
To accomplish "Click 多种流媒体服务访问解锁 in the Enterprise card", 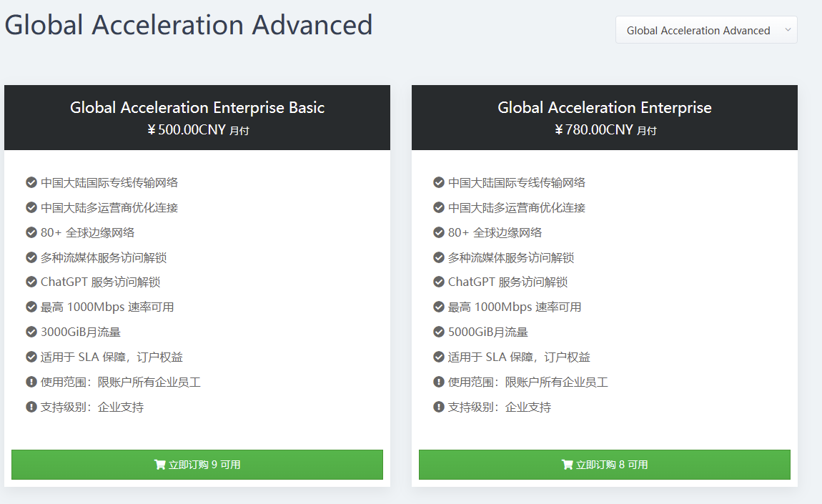I will [x=511, y=257].
